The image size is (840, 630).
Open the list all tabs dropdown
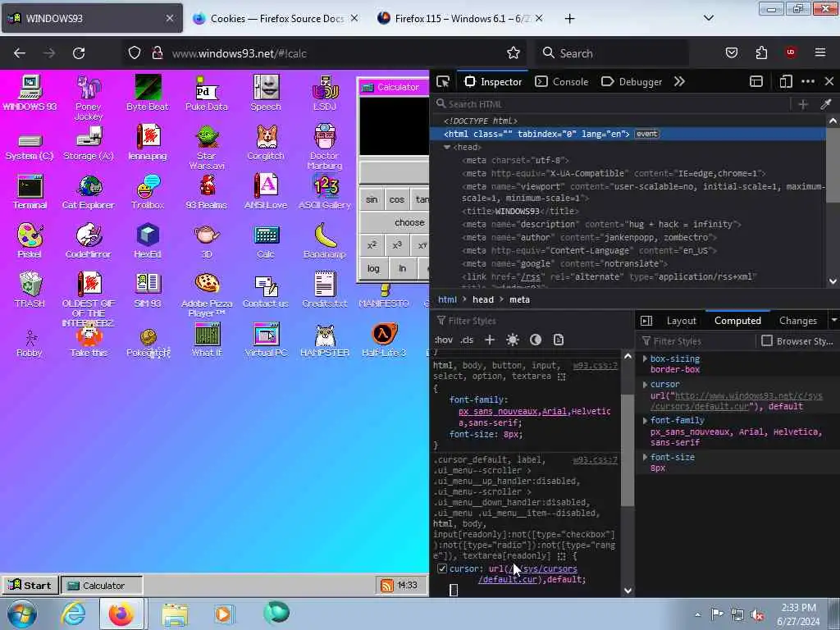pyautogui.click(x=708, y=18)
